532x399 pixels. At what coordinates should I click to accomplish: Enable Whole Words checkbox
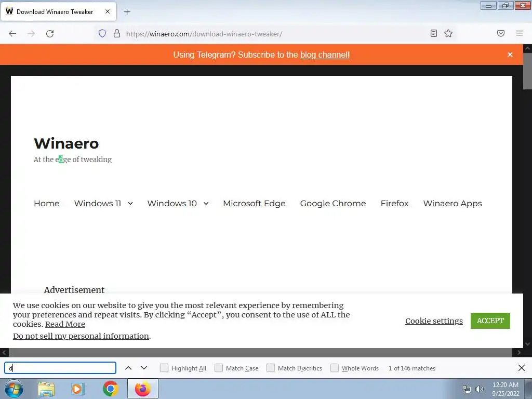click(335, 368)
